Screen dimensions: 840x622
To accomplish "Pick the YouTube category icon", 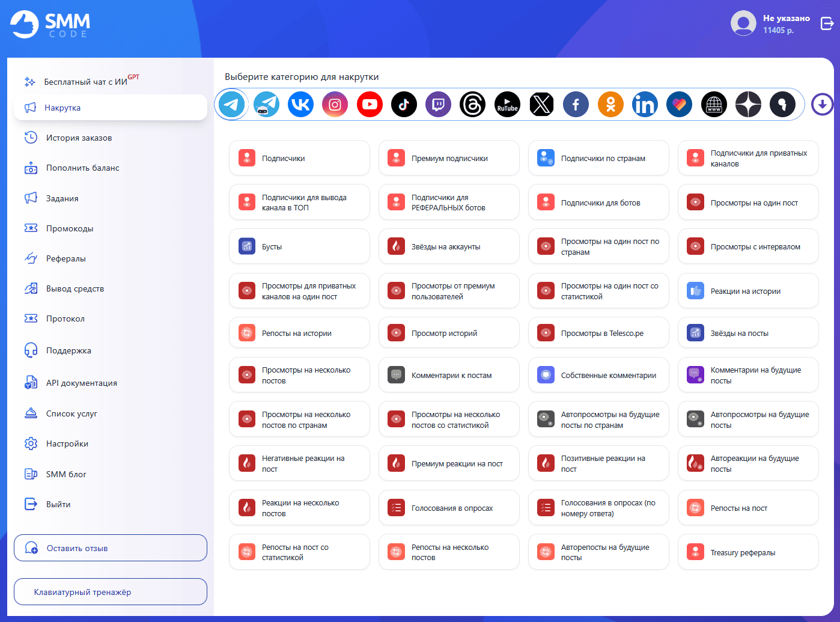I will (370, 105).
